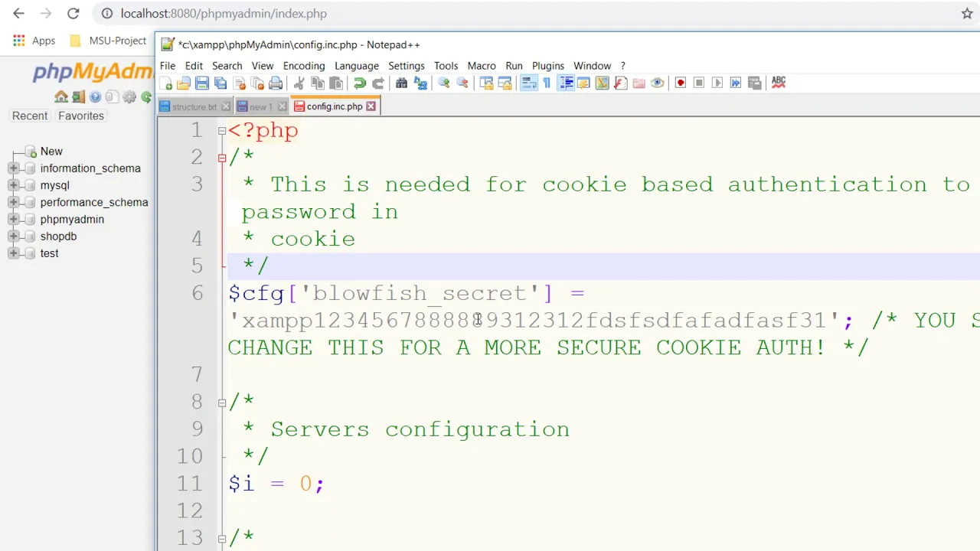
Task: Click the stop macro recording icon
Action: coord(698,83)
